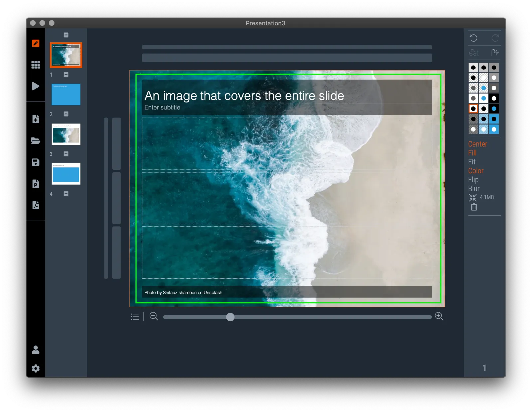Click the zoom slider handle
Image resolution: width=532 pixels, height=412 pixels.
[230, 317]
